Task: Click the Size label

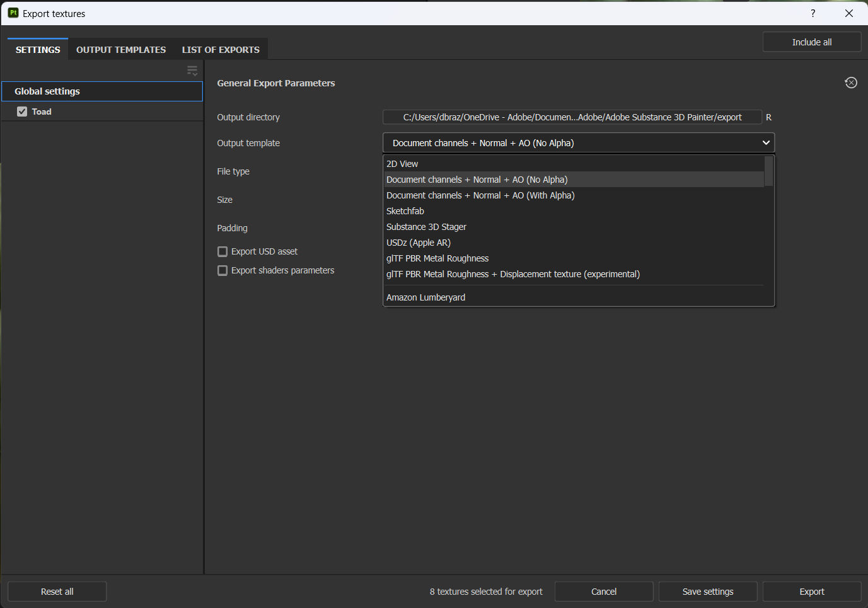Action: (225, 200)
